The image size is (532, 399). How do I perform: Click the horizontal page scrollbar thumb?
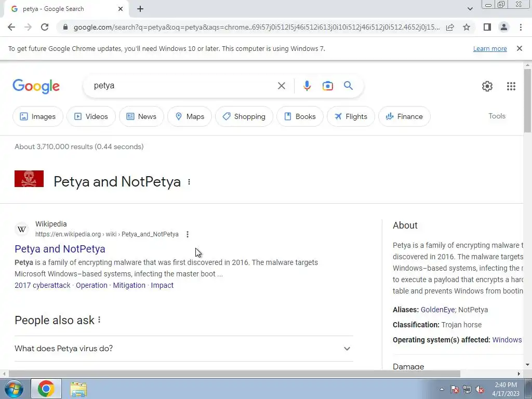click(234, 374)
